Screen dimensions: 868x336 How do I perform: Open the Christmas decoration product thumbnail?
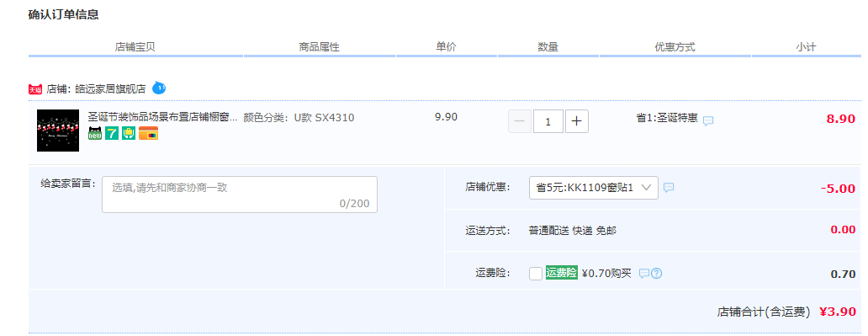coord(58,131)
